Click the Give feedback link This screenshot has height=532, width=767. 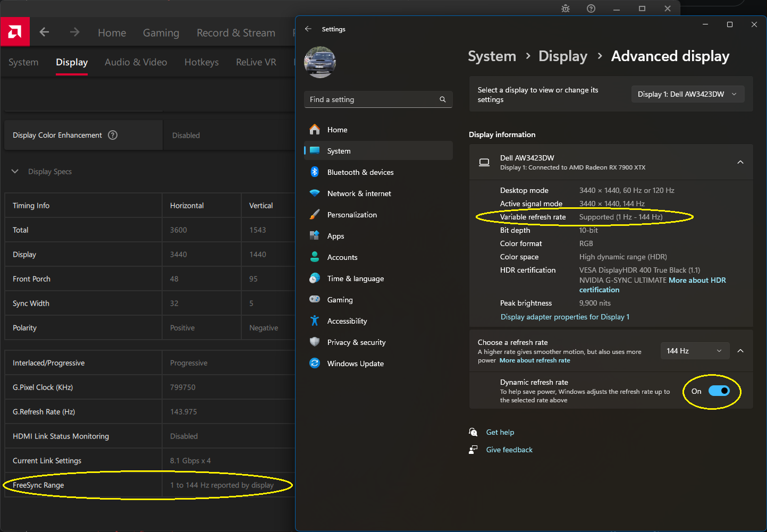click(509, 450)
